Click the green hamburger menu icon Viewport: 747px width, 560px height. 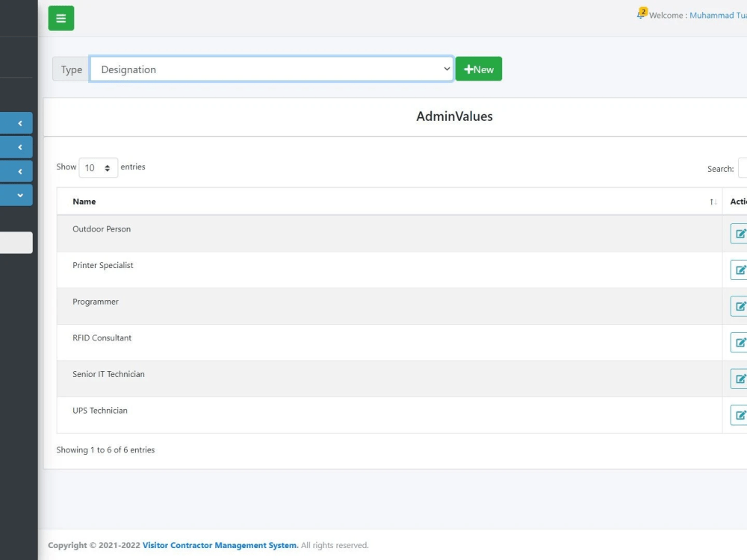click(x=61, y=17)
